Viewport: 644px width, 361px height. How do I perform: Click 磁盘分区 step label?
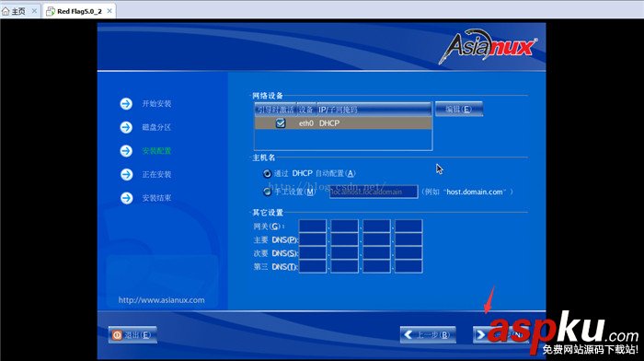coord(156,127)
